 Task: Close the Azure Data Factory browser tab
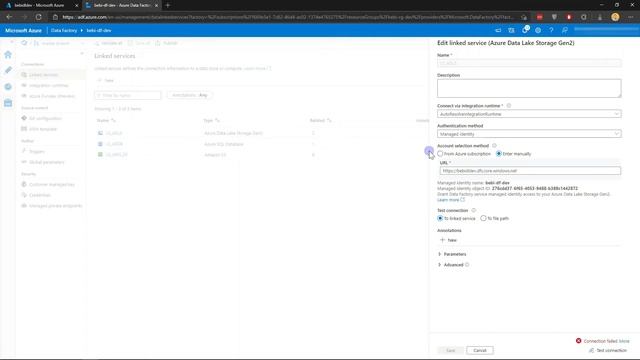[156, 5]
